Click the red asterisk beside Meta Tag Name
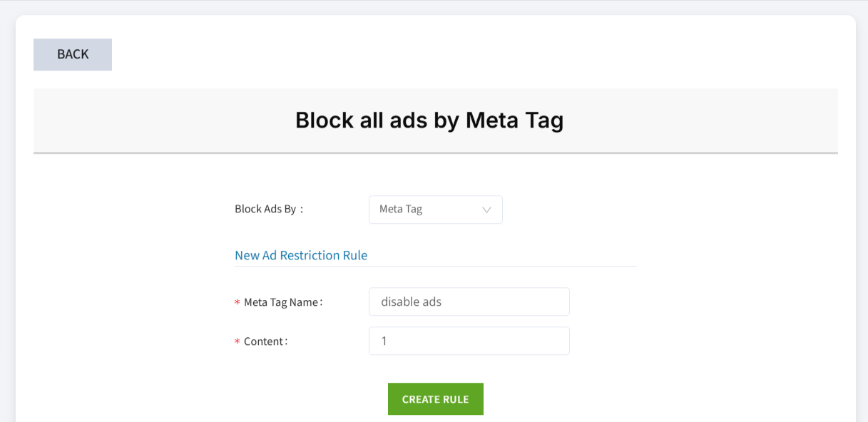This screenshot has width=868, height=422. (x=237, y=303)
